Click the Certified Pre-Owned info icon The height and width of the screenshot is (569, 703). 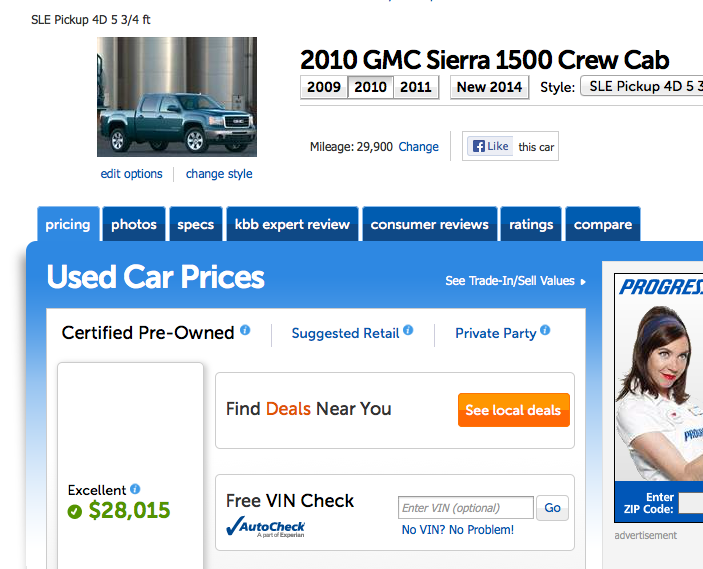click(x=245, y=330)
